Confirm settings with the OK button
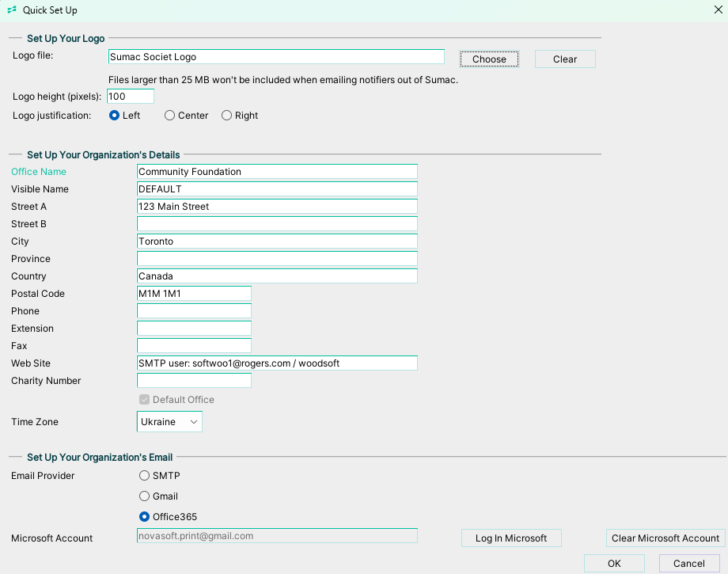 [614, 564]
